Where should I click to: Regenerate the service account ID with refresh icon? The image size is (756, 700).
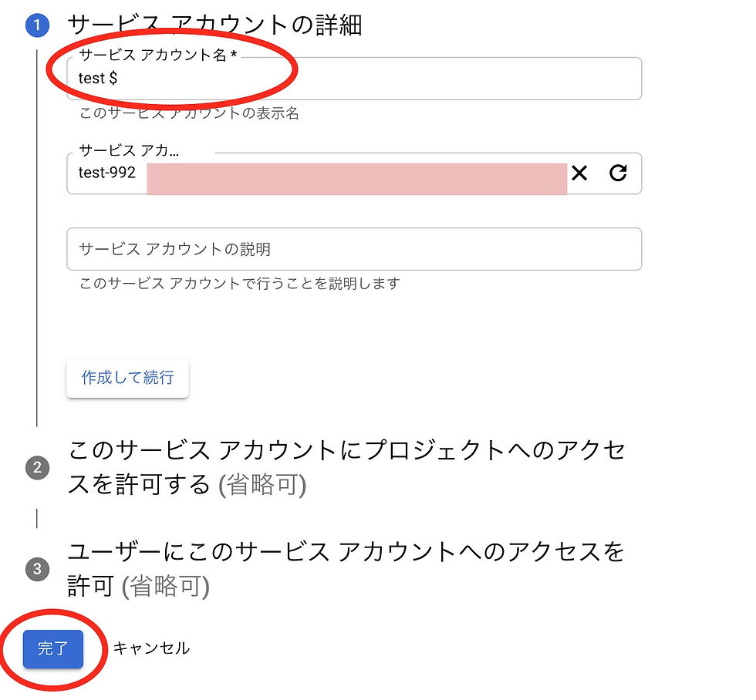click(x=618, y=173)
